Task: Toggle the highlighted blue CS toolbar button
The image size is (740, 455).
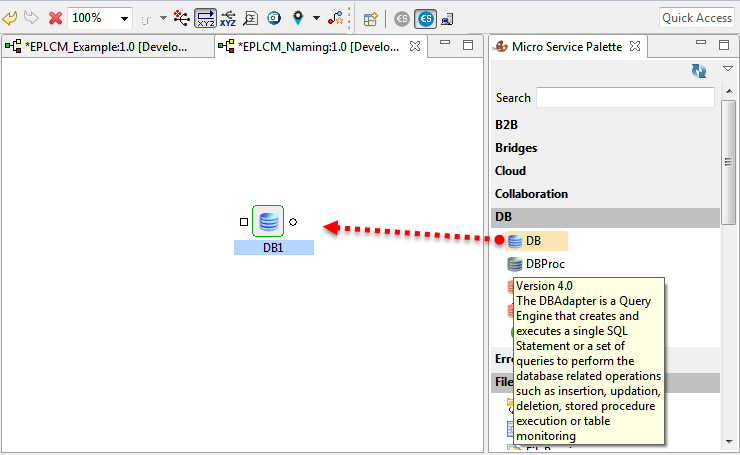Action: click(425, 18)
